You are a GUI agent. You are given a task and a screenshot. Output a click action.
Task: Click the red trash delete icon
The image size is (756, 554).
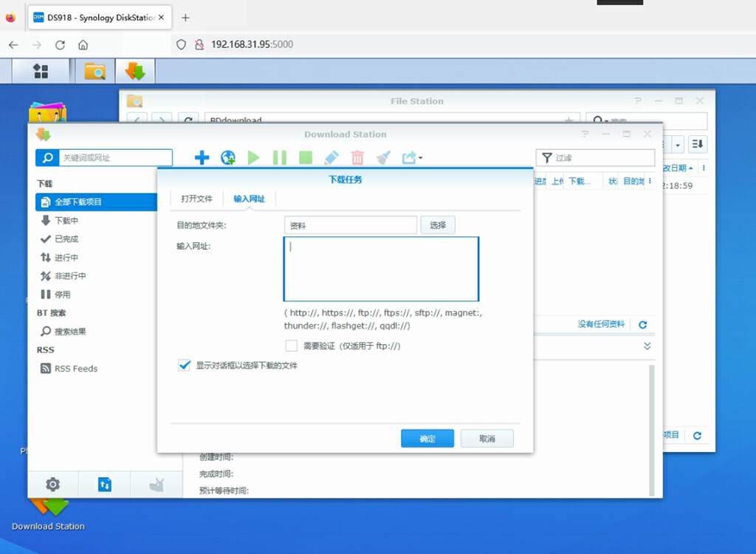357,157
